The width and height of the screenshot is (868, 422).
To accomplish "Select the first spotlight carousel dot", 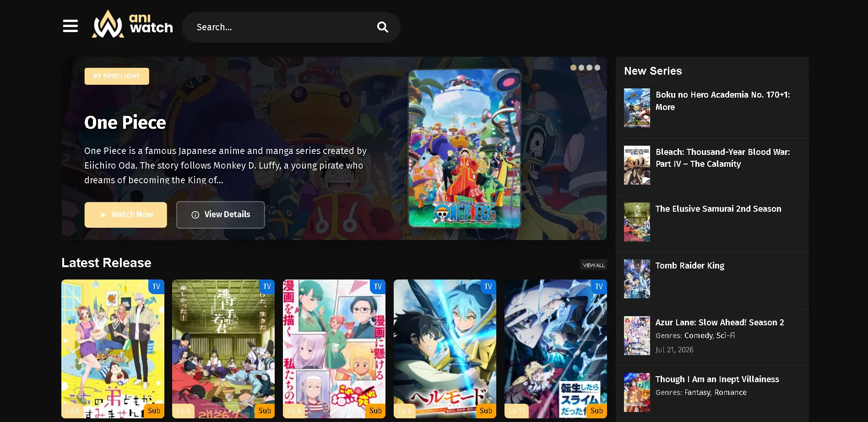I will (x=573, y=67).
